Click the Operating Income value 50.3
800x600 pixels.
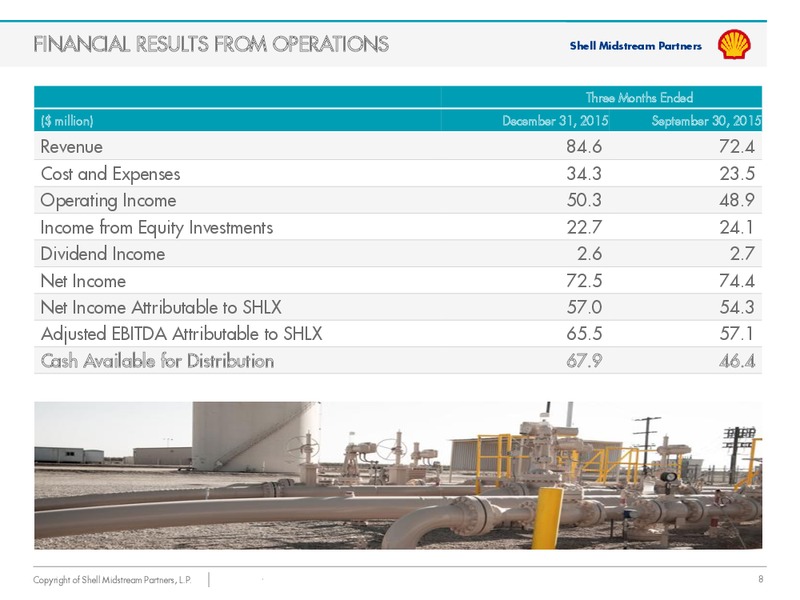584,200
